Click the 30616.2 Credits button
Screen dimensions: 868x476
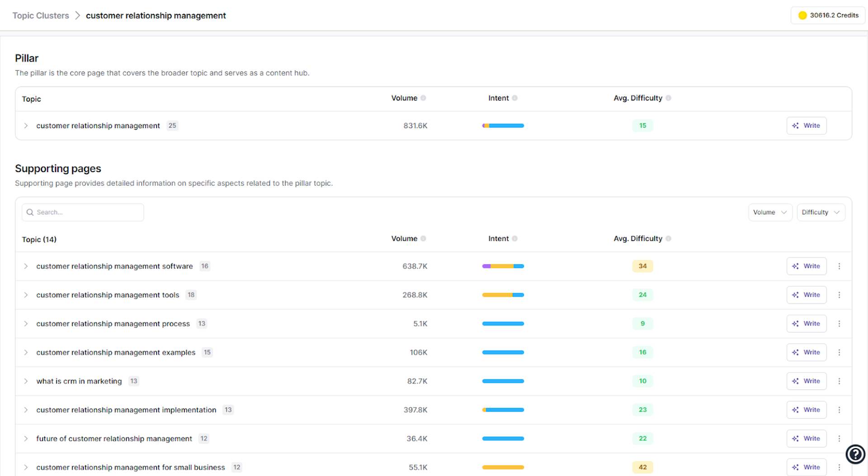(x=828, y=15)
